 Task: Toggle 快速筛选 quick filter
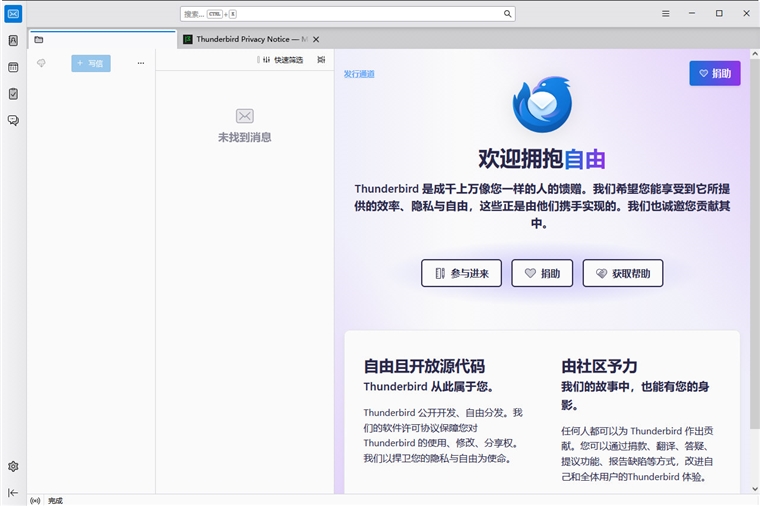[x=283, y=60]
